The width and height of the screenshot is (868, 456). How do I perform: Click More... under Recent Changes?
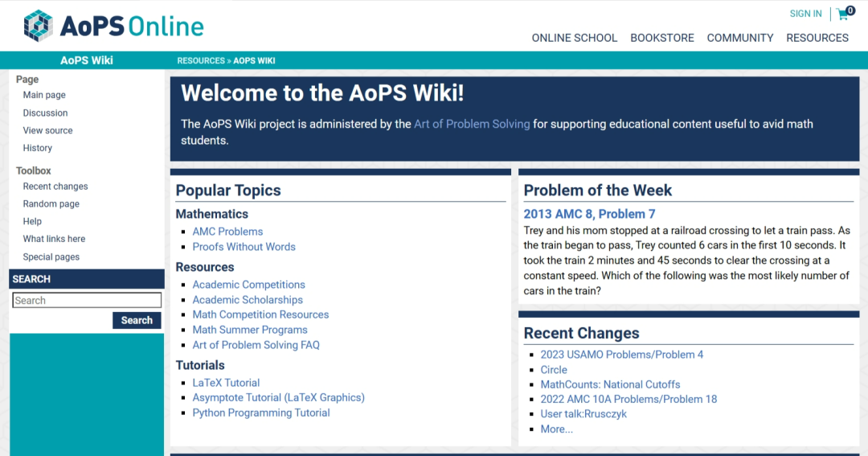point(557,429)
